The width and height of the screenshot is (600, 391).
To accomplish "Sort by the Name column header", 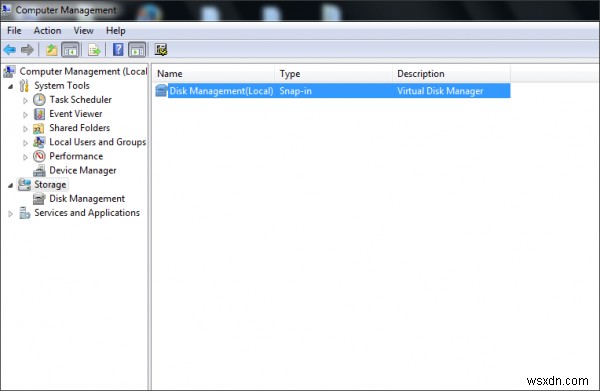I will point(214,73).
